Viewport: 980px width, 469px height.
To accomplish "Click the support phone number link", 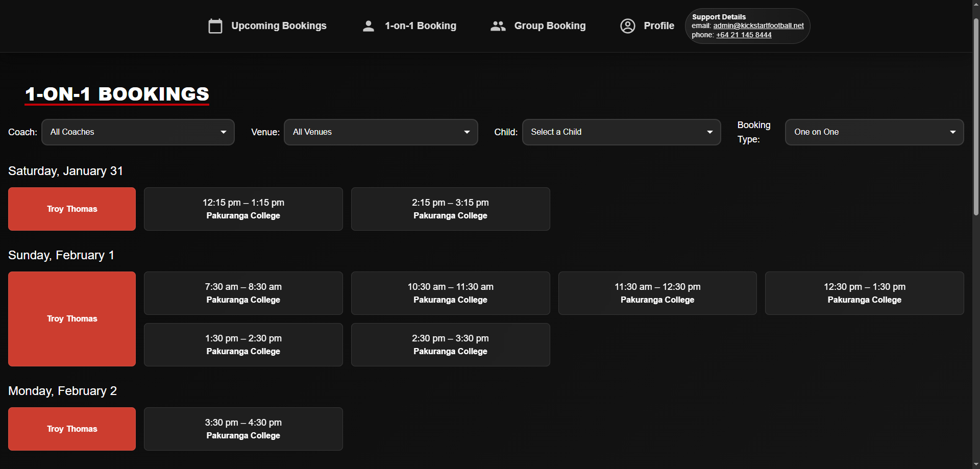I will coord(743,35).
